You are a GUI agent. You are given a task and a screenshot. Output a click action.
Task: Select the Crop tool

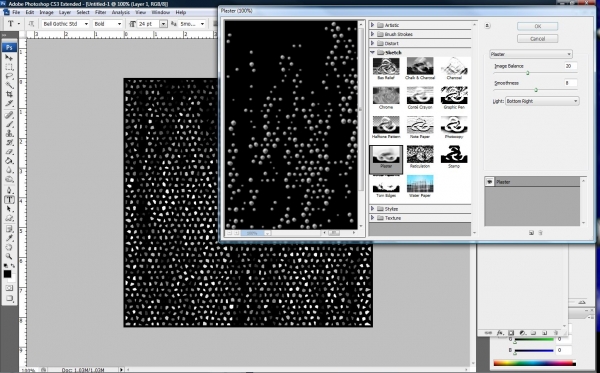coord(9,94)
